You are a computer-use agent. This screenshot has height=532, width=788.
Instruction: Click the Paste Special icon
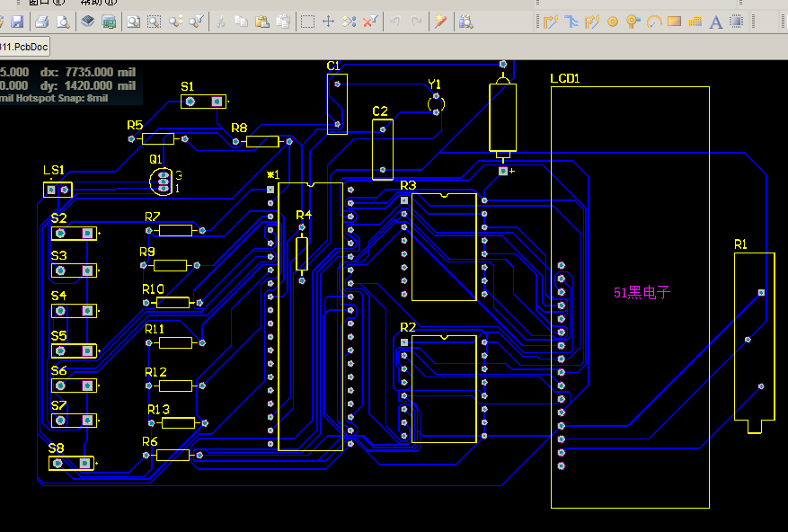[x=283, y=22]
